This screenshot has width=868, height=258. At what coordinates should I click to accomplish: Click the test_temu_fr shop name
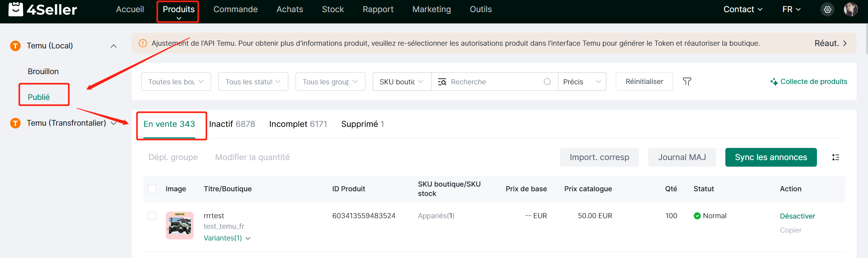[x=224, y=226]
